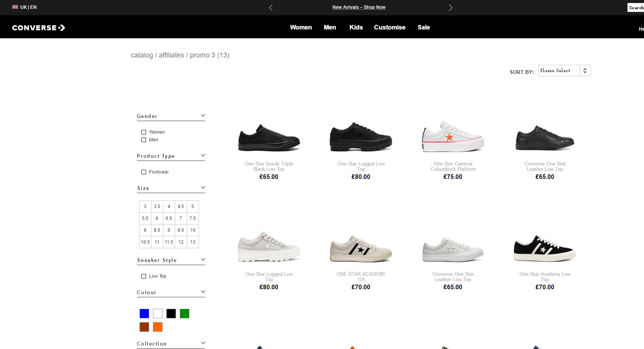
Task: Tick the Low Top sneaker style checkbox
Action: tap(144, 276)
